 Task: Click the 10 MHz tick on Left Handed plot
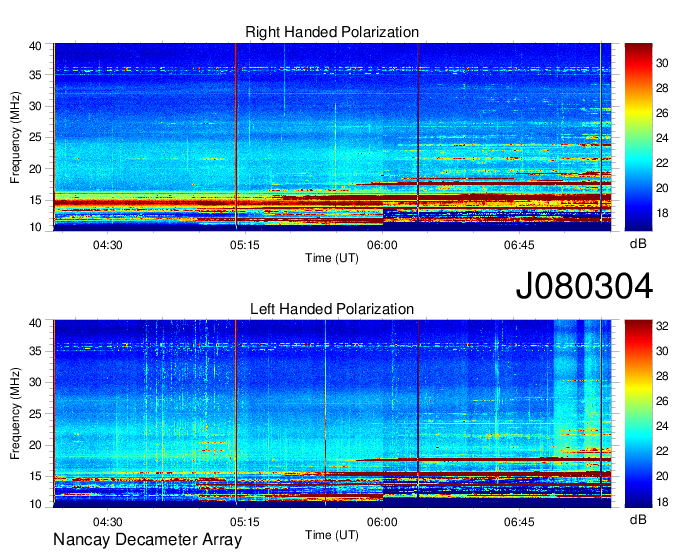36,504
